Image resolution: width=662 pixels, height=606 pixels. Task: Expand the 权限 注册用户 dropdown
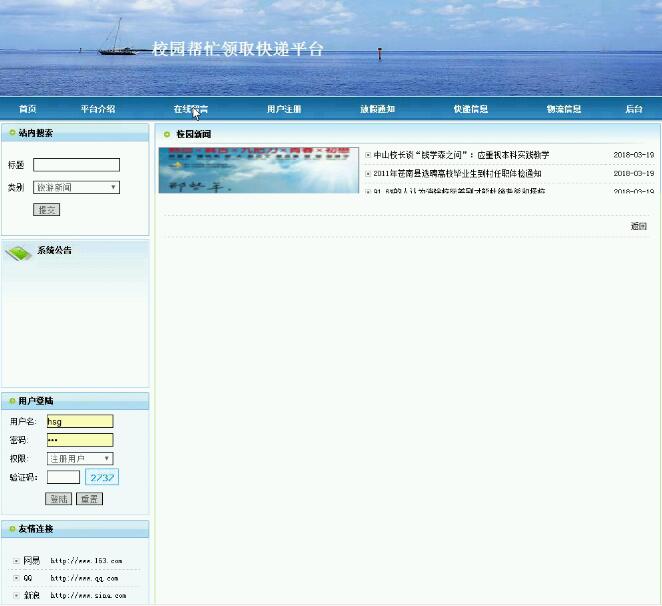pyautogui.click(x=80, y=459)
